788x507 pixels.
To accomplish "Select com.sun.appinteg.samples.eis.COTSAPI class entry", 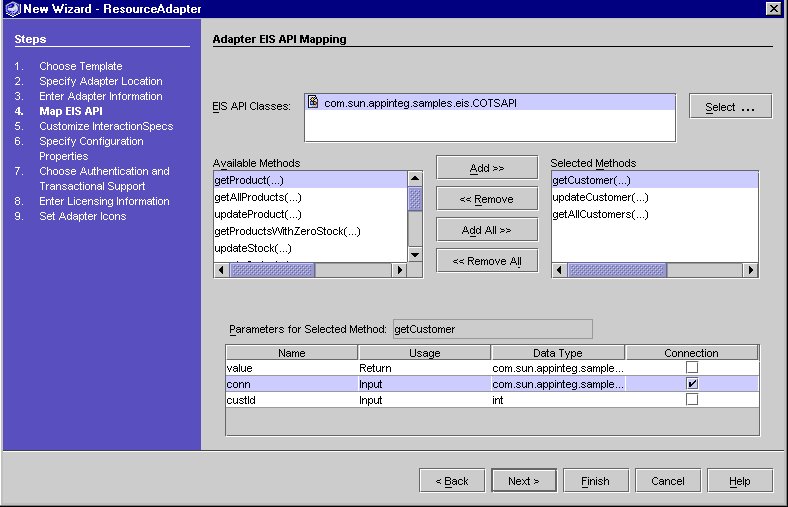I will point(490,103).
